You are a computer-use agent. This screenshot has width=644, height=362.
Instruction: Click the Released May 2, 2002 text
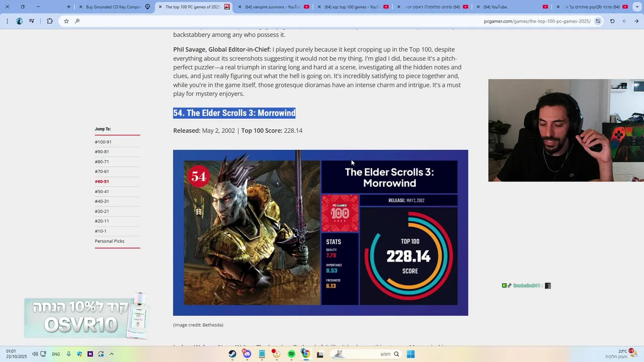click(204, 131)
